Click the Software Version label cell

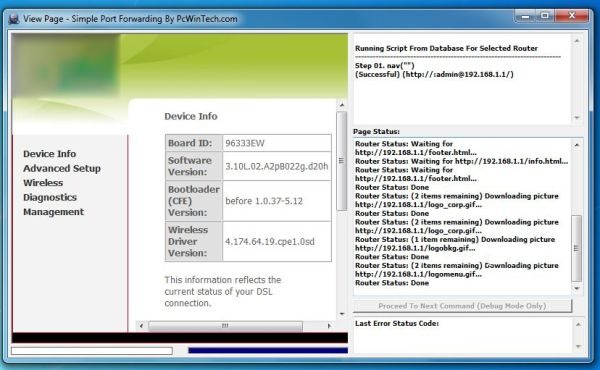[194, 166]
